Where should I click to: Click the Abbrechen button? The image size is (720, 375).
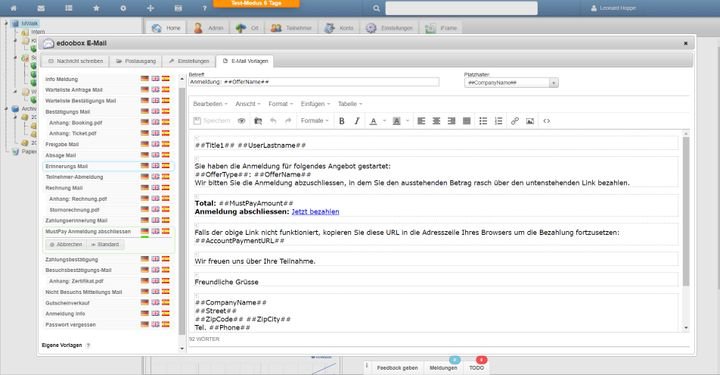pos(66,245)
